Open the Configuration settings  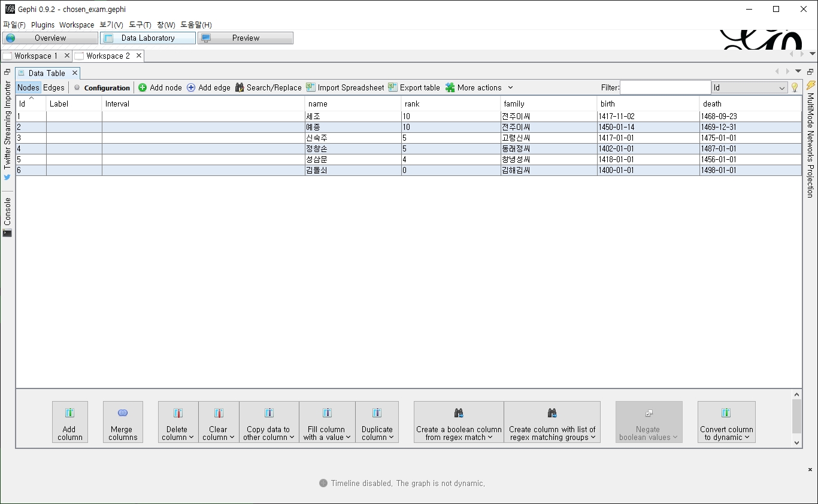[x=102, y=87]
